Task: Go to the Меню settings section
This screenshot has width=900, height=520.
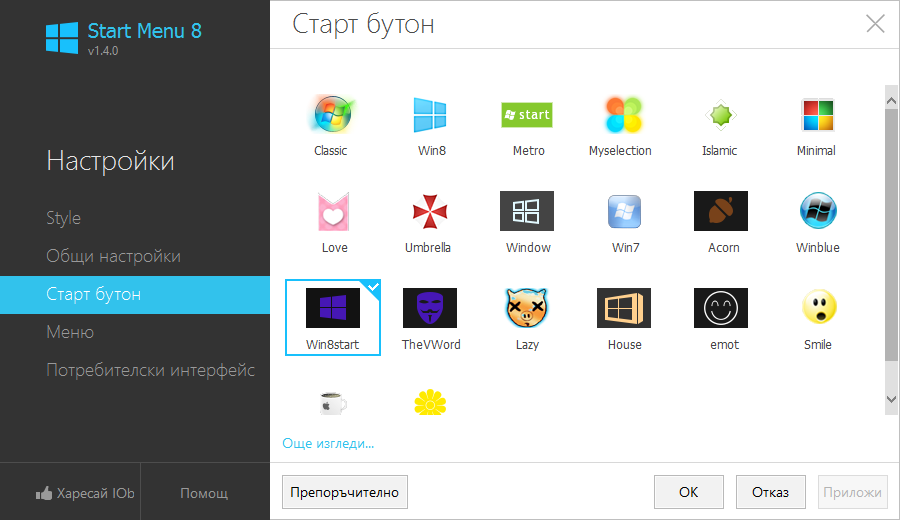Action: click(x=70, y=332)
